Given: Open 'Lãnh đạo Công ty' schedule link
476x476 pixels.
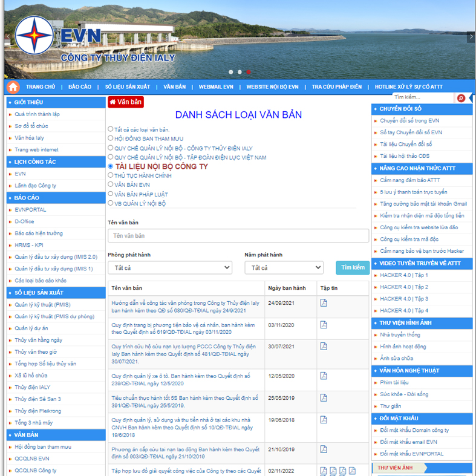Looking at the screenshot, I should pyautogui.click(x=36, y=186).
